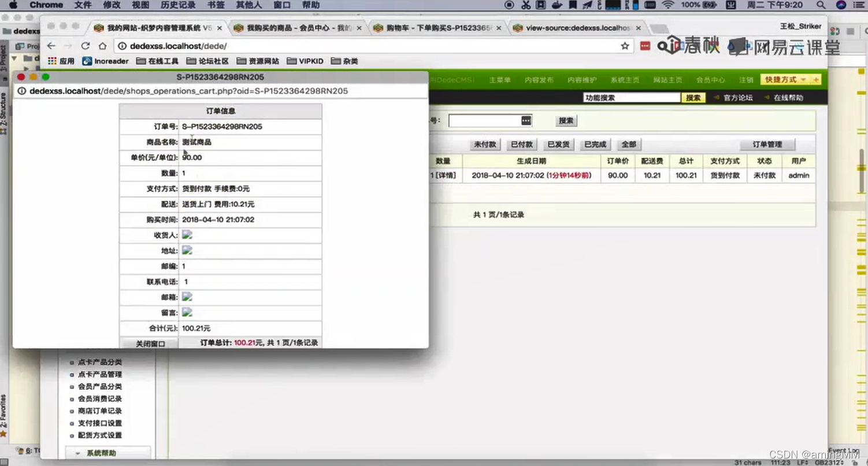
Task: Click 会员中心 in DedeCMS navigation
Action: click(710, 80)
